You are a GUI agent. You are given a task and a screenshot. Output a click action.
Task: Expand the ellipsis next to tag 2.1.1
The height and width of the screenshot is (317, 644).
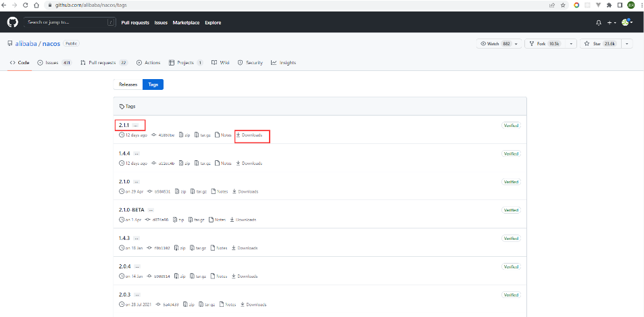coord(136,125)
